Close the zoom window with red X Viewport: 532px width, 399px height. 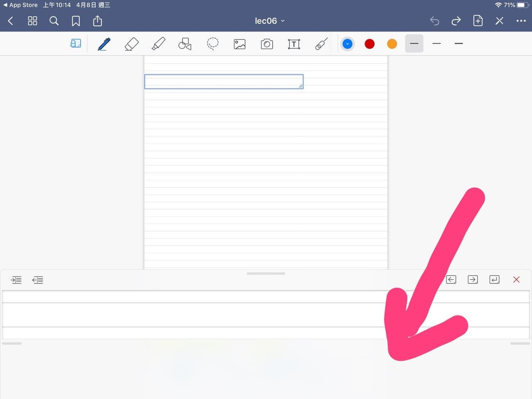tap(516, 280)
